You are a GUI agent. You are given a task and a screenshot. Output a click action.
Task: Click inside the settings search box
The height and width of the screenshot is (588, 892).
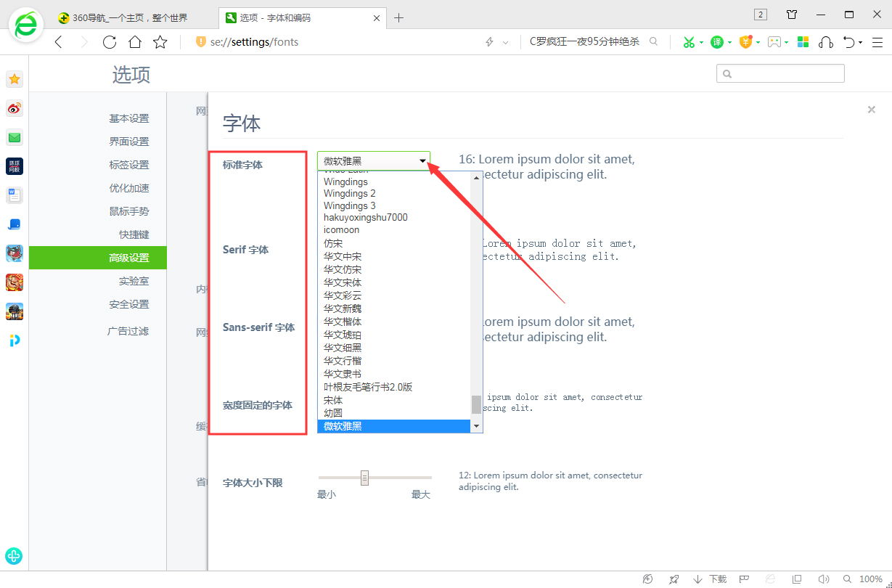(x=780, y=73)
